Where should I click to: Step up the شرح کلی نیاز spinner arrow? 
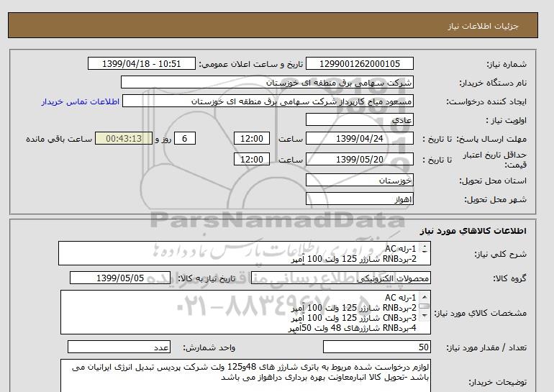click(x=424, y=246)
